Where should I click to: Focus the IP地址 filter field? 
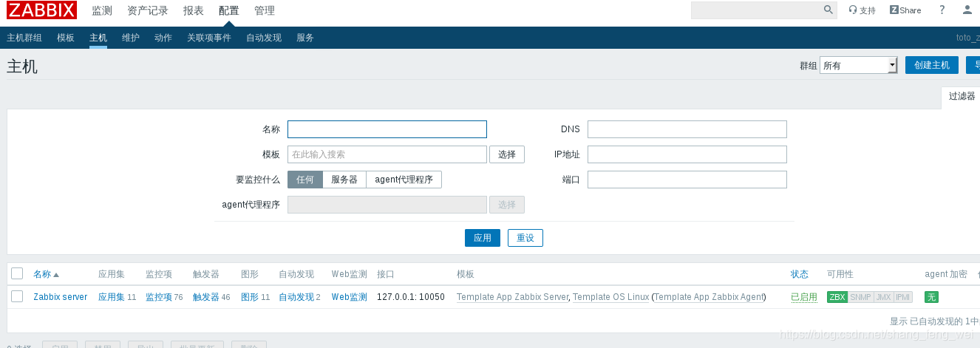(687, 154)
